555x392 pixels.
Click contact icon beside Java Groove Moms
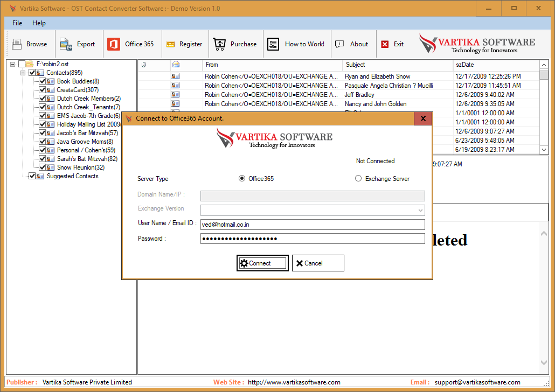pos(50,142)
